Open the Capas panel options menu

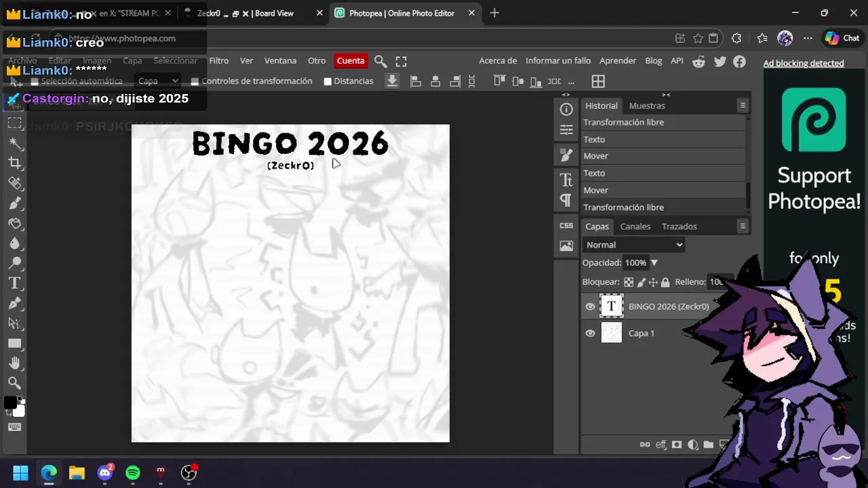(x=743, y=226)
